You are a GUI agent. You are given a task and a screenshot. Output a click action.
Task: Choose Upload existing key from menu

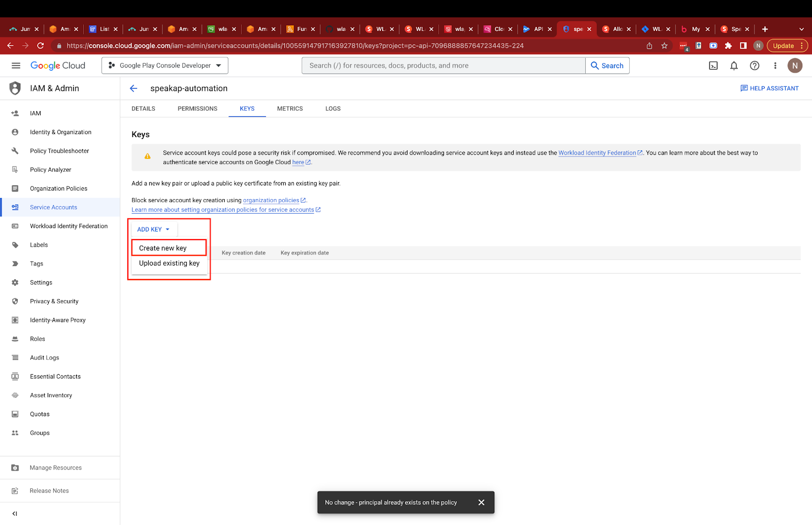click(x=169, y=263)
